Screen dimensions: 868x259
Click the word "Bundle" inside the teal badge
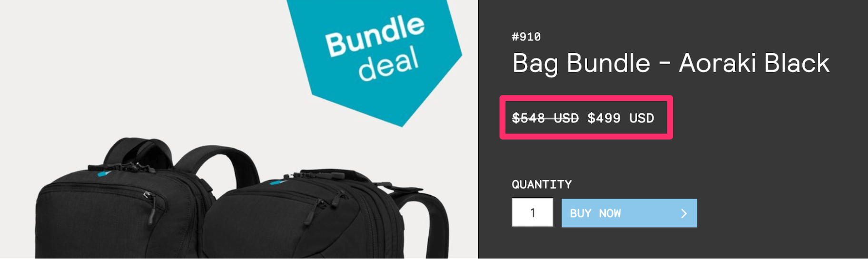(x=375, y=35)
